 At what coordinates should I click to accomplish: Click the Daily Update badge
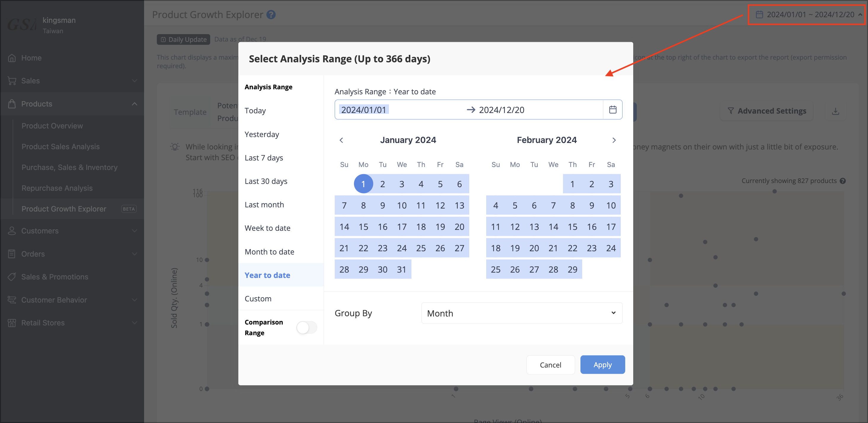coord(184,39)
